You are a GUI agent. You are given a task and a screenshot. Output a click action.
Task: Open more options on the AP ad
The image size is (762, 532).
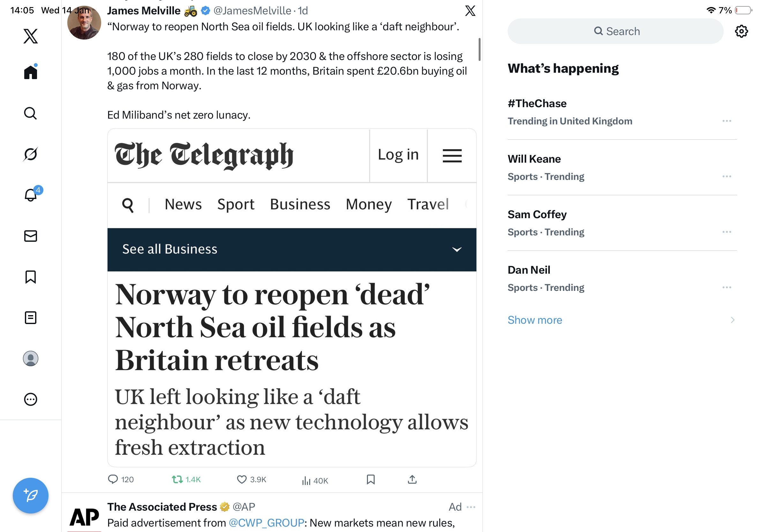pos(471,507)
